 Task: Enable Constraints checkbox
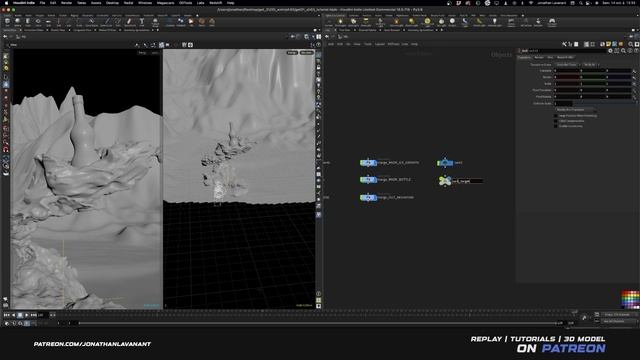point(556,126)
